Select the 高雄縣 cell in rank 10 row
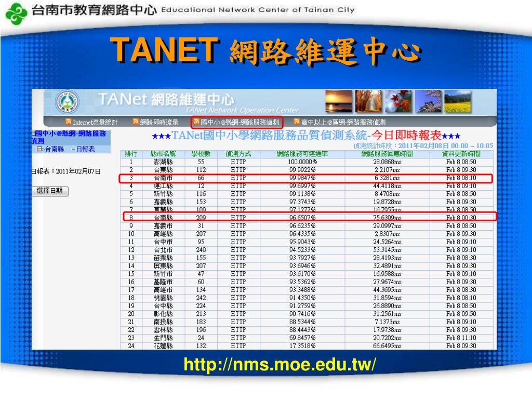532x399 pixels. 163,234
